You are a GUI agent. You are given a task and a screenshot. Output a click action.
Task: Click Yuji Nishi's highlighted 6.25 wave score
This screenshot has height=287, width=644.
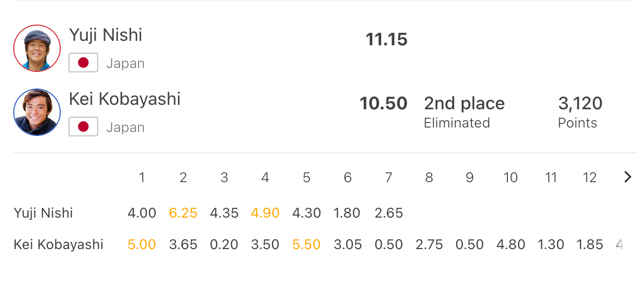click(183, 213)
